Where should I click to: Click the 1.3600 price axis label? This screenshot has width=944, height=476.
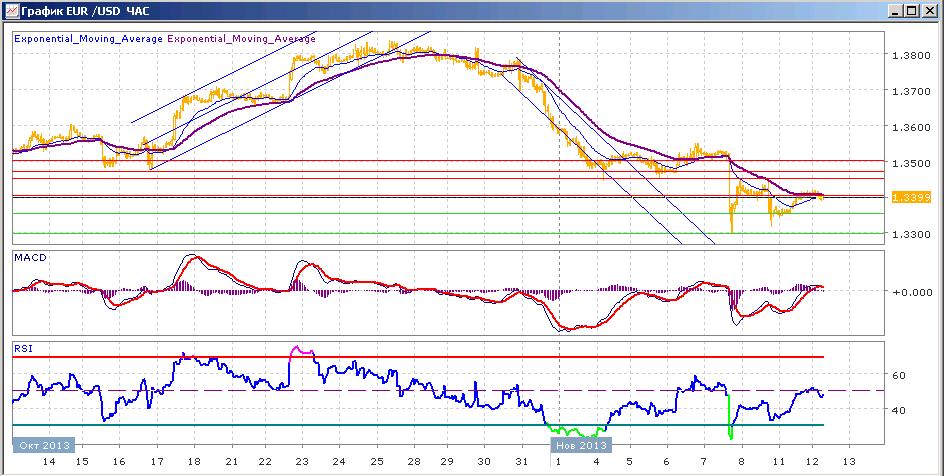910,128
